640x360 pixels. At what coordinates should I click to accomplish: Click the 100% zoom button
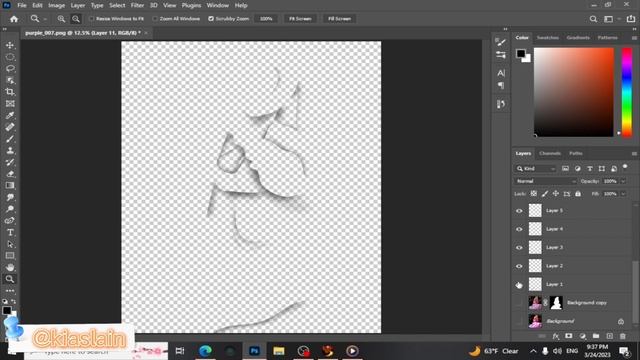tap(266, 19)
